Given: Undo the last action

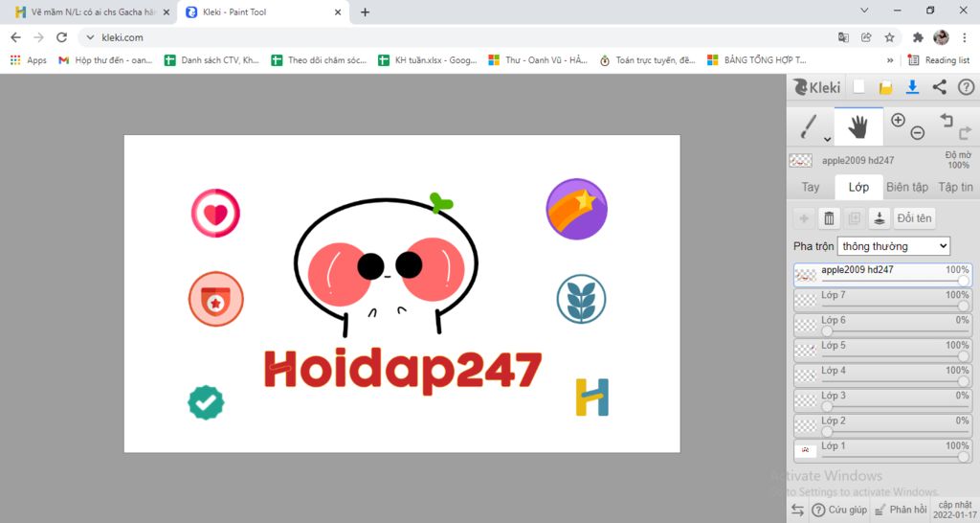Looking at the screenshot, I should (x=947, y=120).
